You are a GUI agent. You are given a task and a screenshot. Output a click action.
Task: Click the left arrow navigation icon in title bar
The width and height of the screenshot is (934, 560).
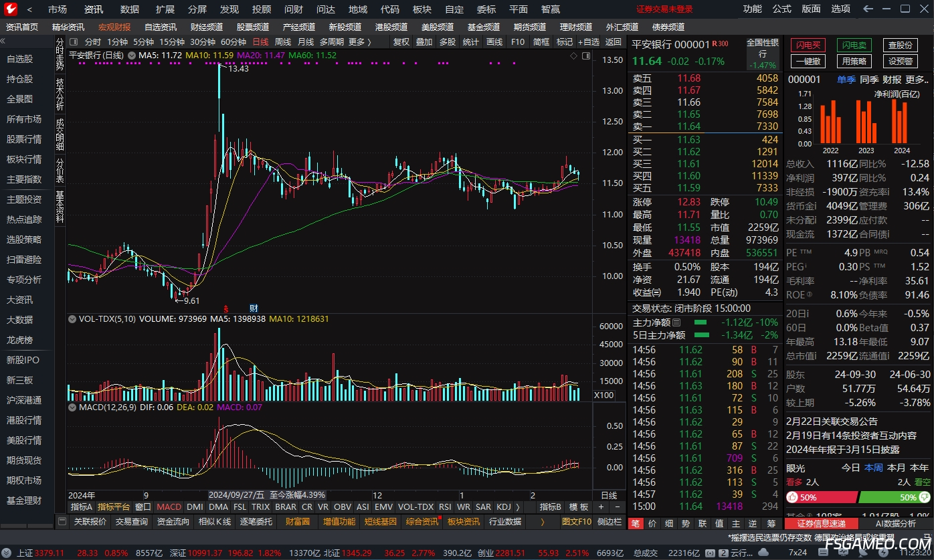868,9
